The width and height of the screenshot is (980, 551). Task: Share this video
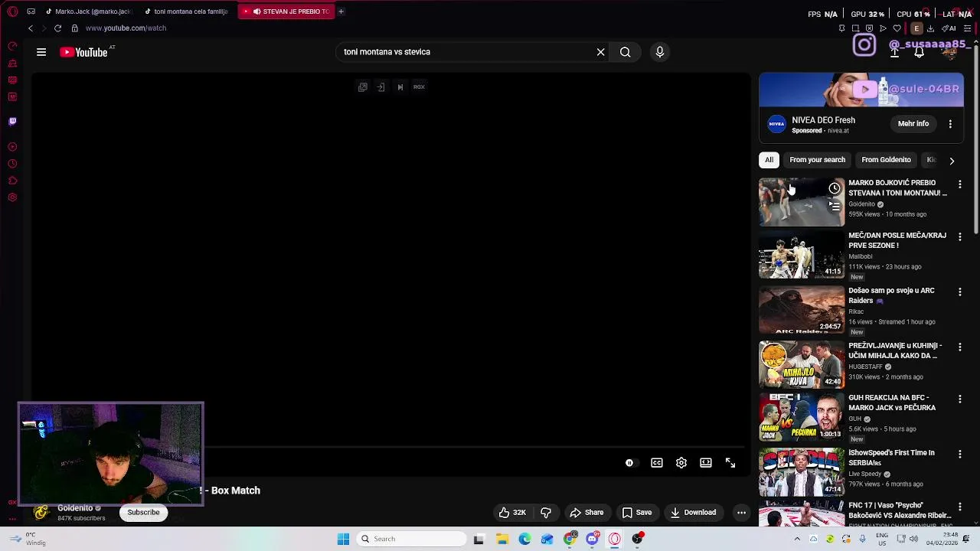click(x=586, y=513)
